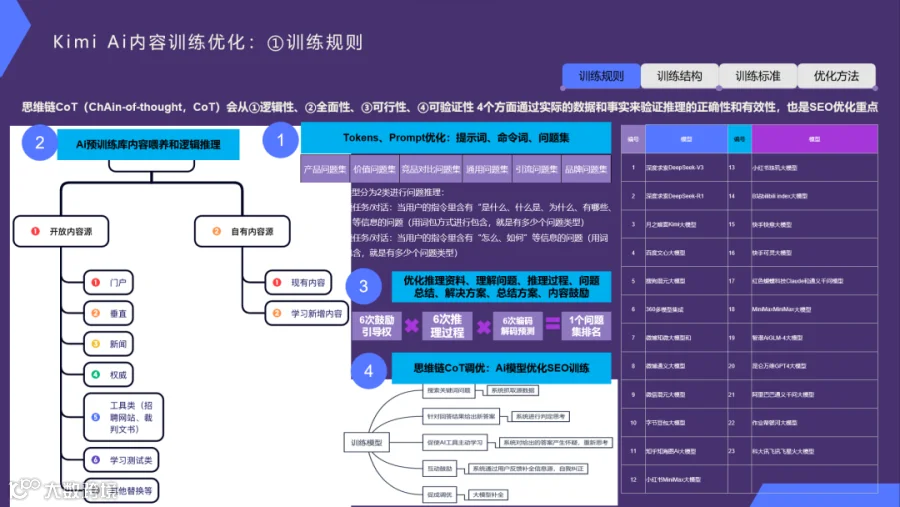Select the 工具类 (招聘网站) node
The image size is (900, 507).
[123, 417]
